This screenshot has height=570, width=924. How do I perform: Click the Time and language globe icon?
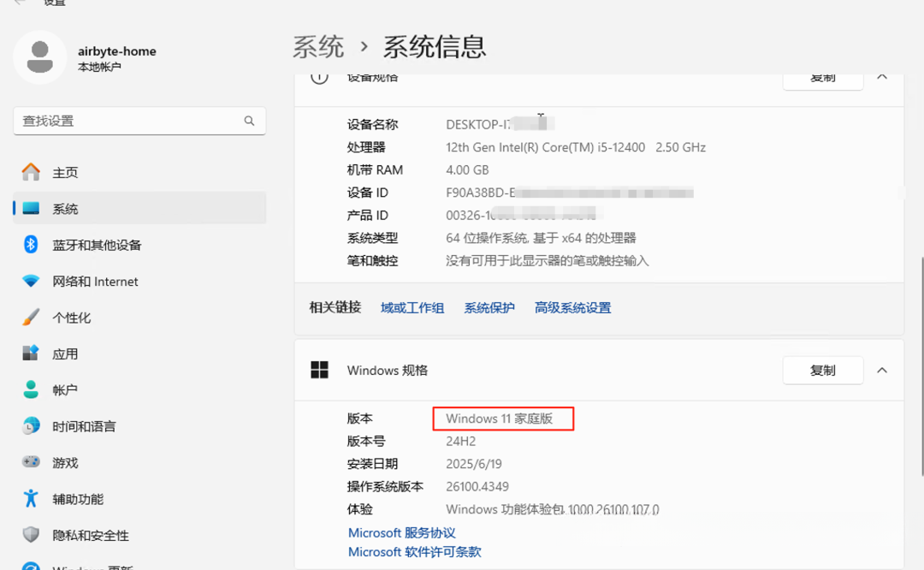click(31, 425)
